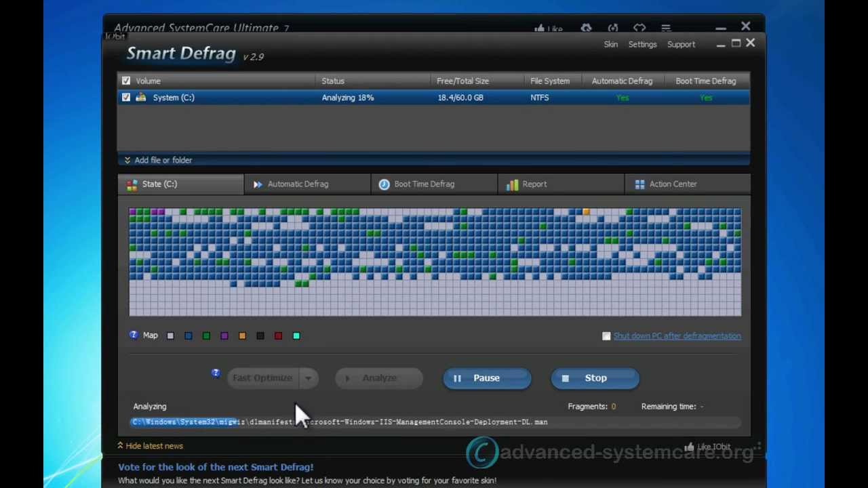This screenshot has height=488, width=868.
Task: Open the Advanced SystemCare hamburger menu icon
Action: [666, 28]
